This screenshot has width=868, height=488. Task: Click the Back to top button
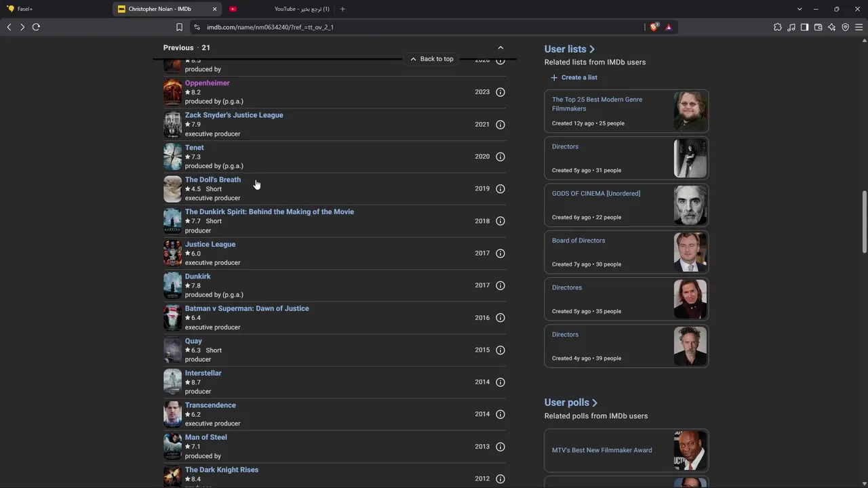pos(431,59)
